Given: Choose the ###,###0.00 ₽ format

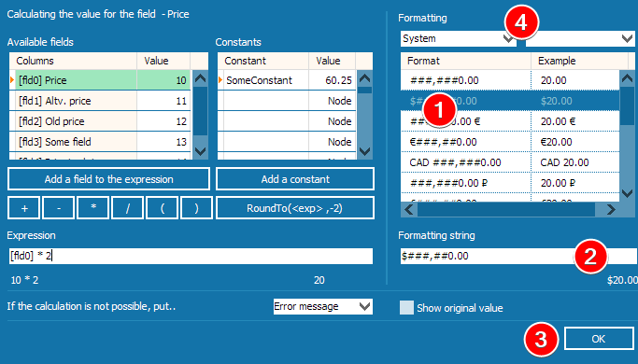Looking at the screenshot, I should 510,183.
